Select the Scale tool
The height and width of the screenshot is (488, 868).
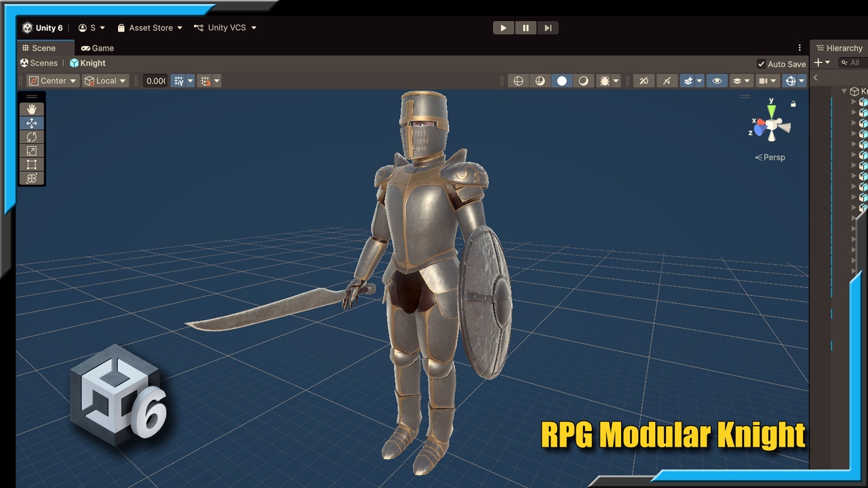(x=31, y=150)
